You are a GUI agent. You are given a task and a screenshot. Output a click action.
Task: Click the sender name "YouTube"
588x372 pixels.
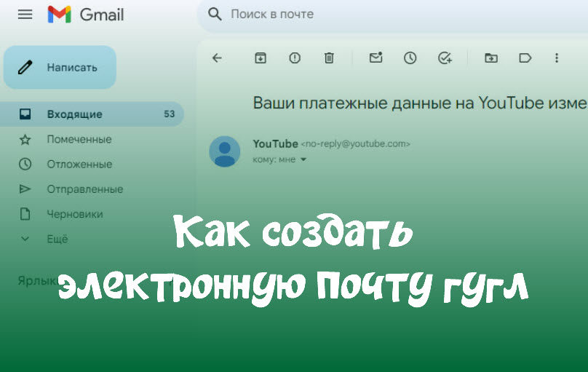coord(275,143)
